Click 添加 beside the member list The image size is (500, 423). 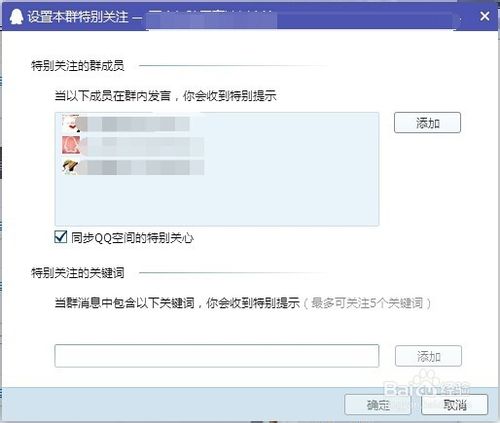coord(427,123)
